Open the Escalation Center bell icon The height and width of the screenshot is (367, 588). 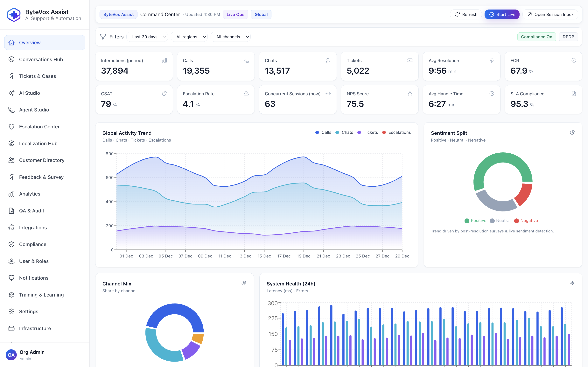(12, 126)
